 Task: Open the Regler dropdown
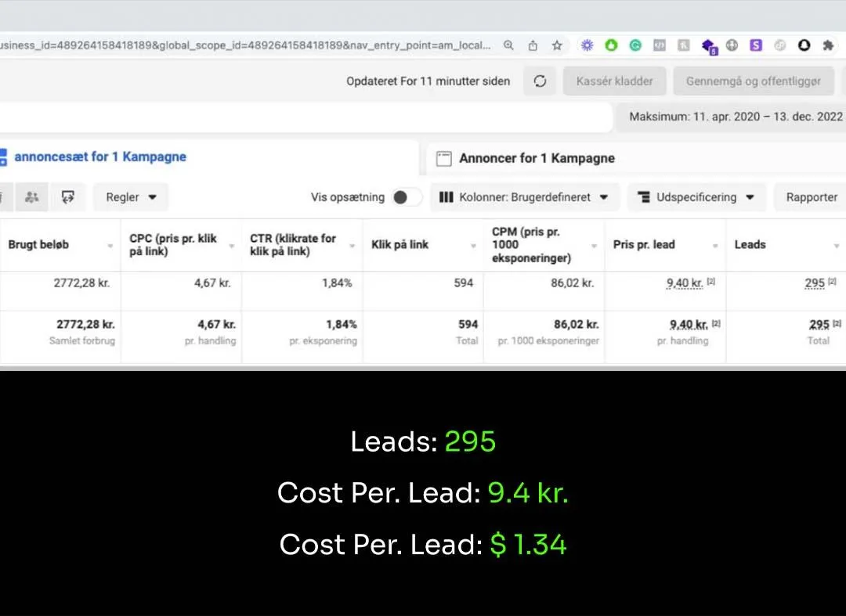131,197
